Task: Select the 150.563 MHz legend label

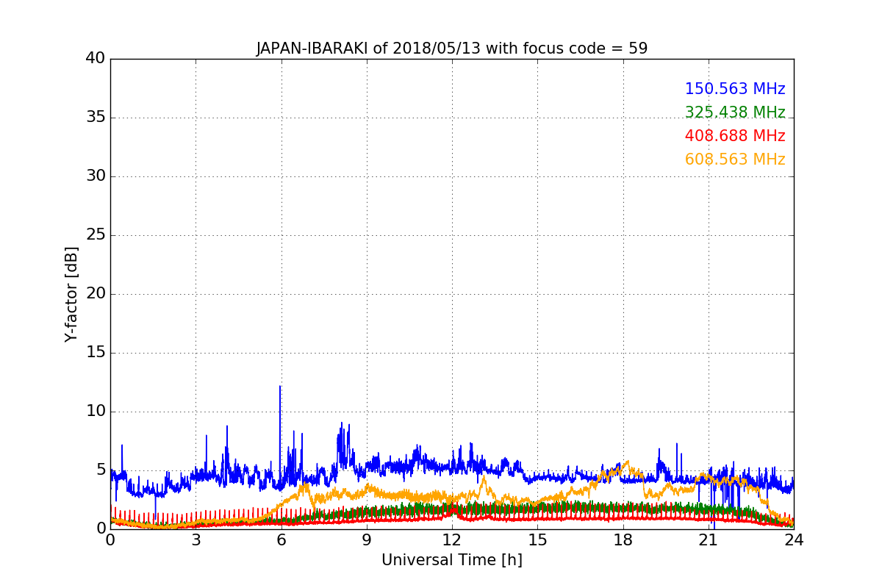Action: click(735, 89)
